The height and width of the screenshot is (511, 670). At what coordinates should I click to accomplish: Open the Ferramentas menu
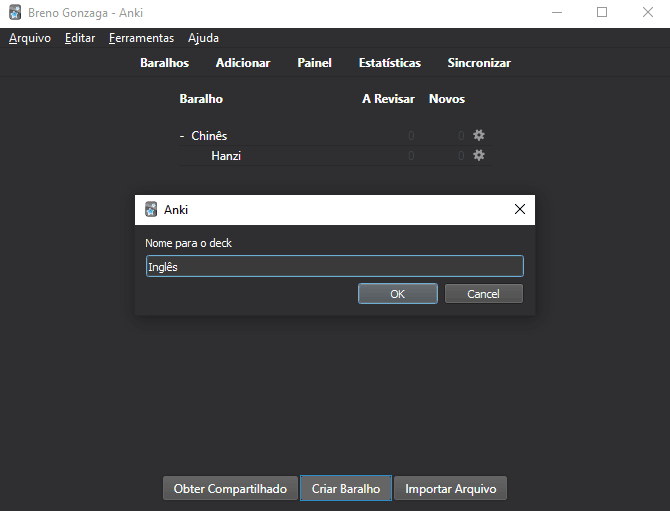[141, 38]
